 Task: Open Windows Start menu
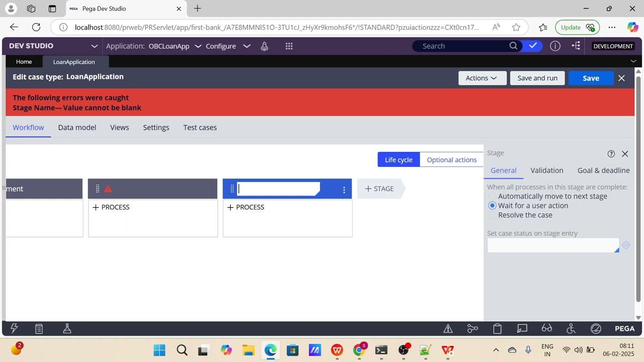tap(159, 350)
